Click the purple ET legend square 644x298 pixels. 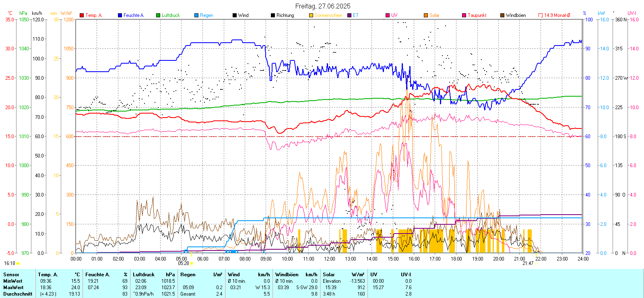click(x=349, y=15)
